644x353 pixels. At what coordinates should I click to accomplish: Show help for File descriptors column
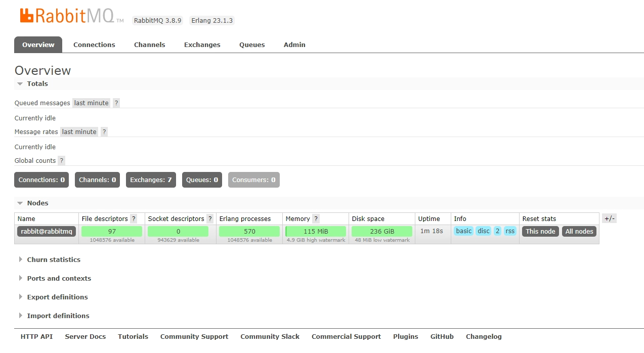coord(134,218)
